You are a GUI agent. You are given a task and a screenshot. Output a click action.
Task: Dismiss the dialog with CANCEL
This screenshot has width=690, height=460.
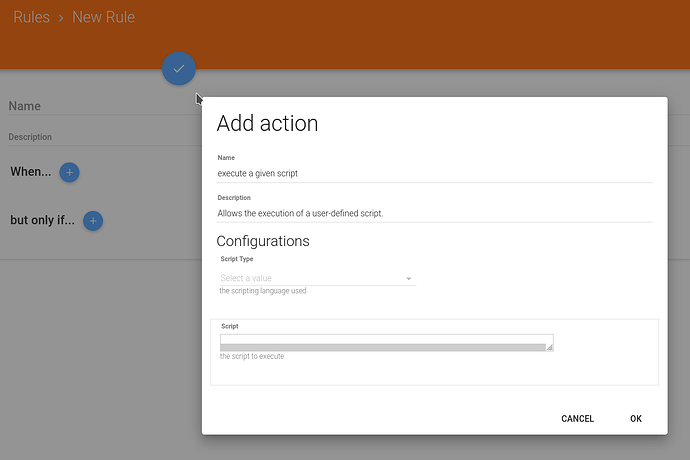click(x=577, y=419)
